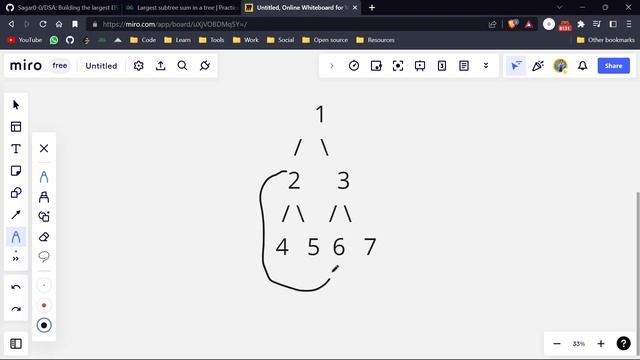Choose the highlighter in pen submenu

click(x=44, y=197)
